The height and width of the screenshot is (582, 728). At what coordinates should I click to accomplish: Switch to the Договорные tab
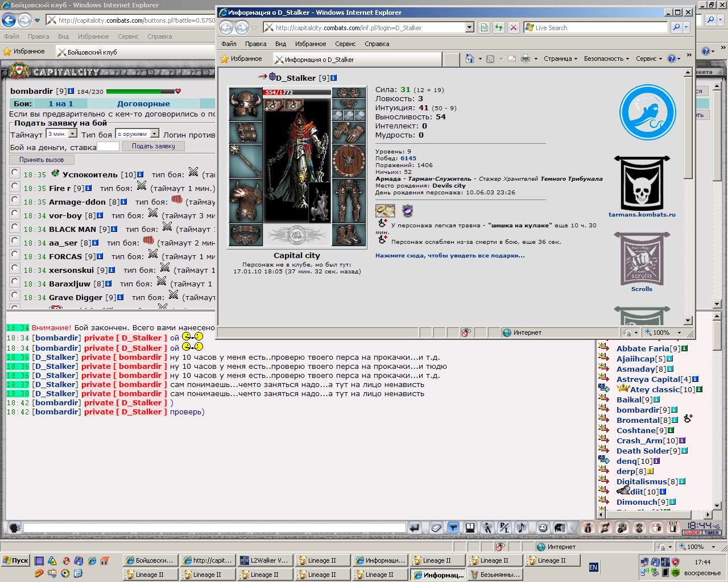pos(143,103)
